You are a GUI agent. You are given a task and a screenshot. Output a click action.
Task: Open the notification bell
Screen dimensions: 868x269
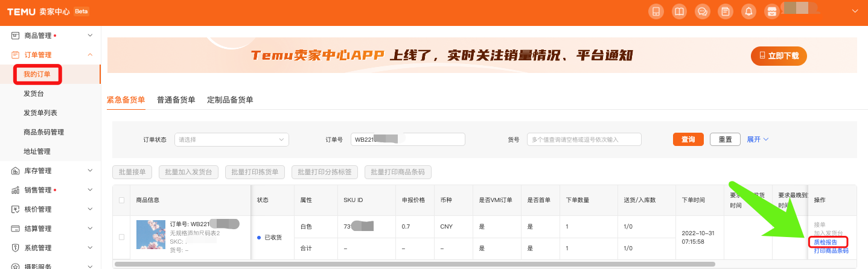(748, 11)
